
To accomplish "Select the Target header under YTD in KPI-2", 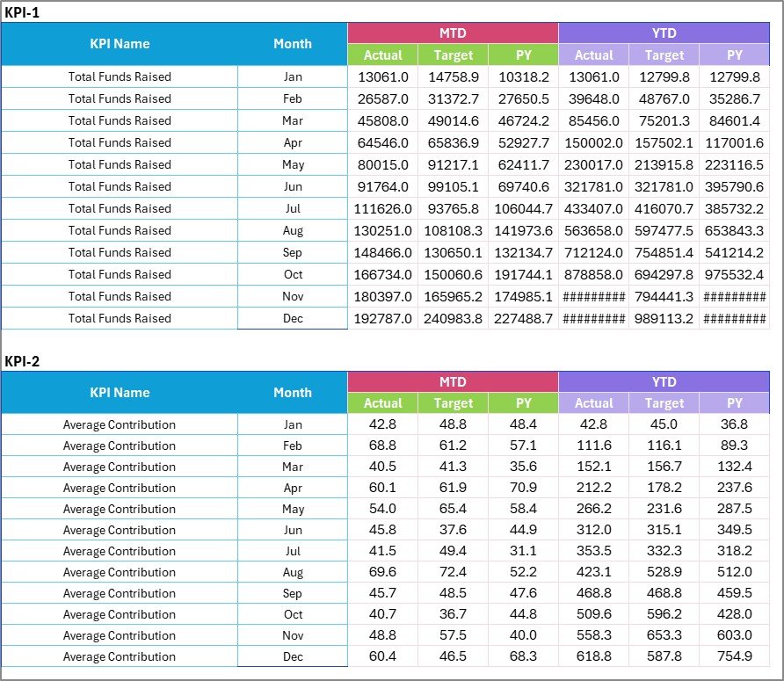I will pos(664,403).
